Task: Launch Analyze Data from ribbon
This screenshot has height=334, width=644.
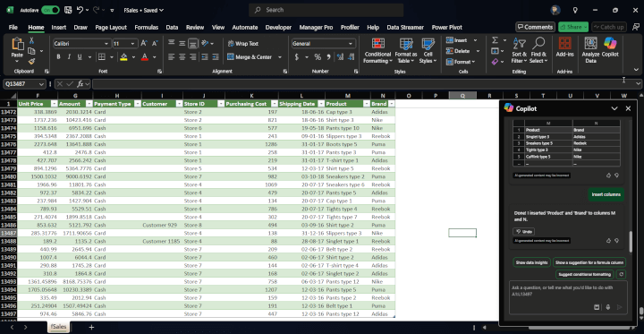Action: [590, 50]
